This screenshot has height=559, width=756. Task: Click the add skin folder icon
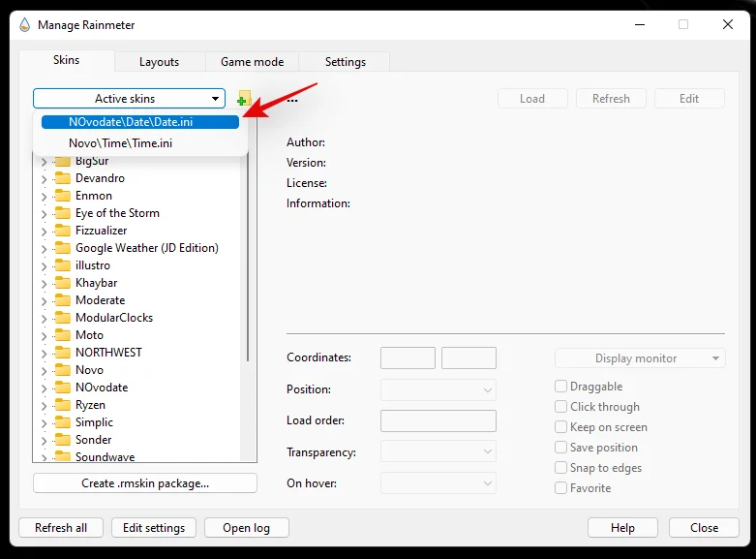244,99
